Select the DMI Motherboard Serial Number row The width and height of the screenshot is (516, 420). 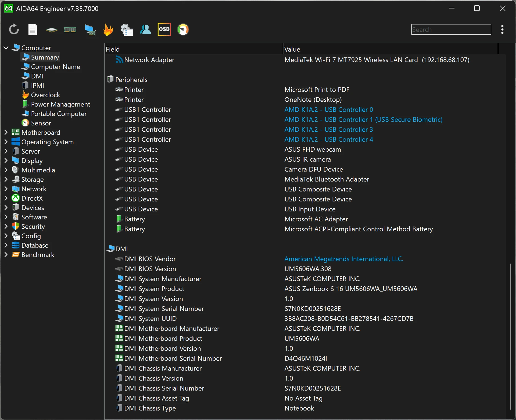pyautogui.click(x=305, y=358)
